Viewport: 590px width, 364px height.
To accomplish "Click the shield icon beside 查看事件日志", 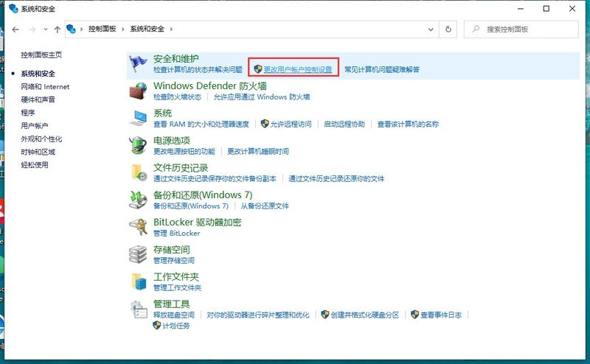I will pyautogui.click(x=414, y=315).
